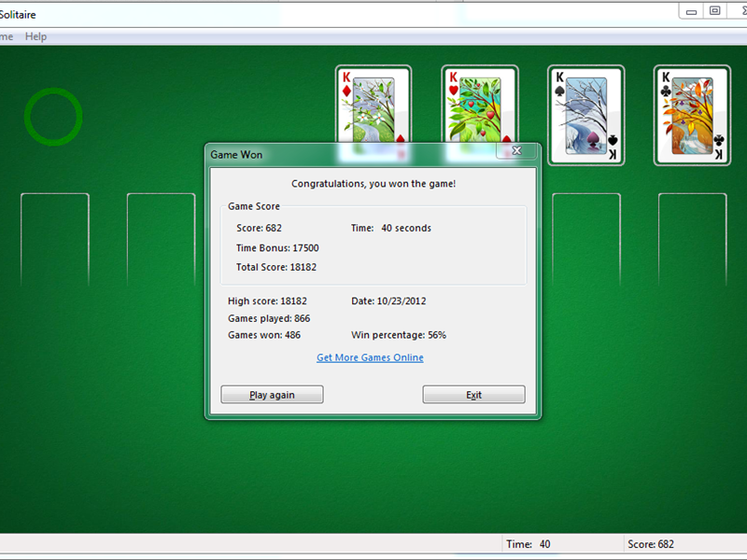Select the 'Total Score: 18182' text
The height and width of the screenshot is (560, 747).
[x=276, y=267]
